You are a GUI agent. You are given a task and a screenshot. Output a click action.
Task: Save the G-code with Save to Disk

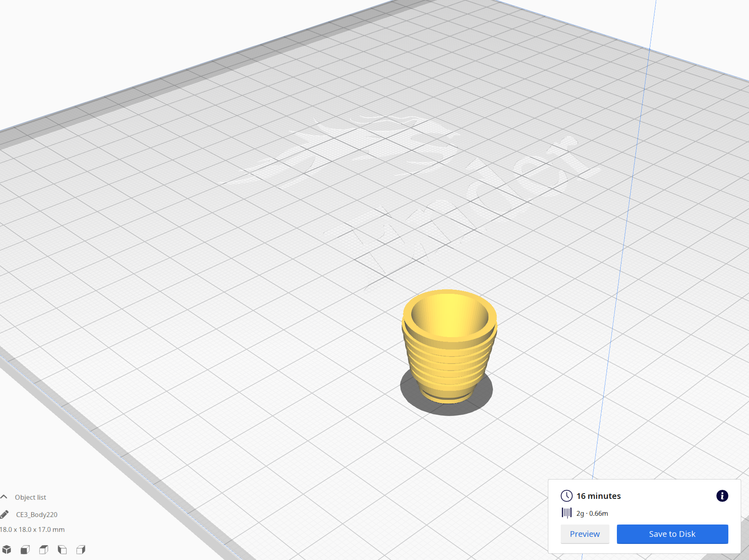tap(672, 534)
